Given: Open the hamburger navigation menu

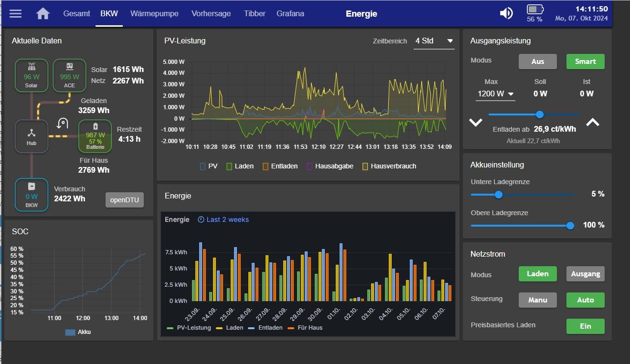Looking at the screenshot, I should pos(16,13).
